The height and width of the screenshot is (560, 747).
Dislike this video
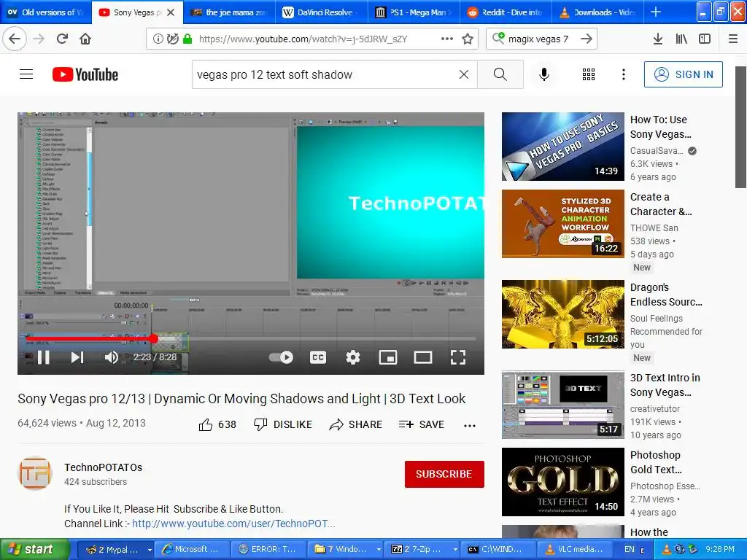click(282, 424)
